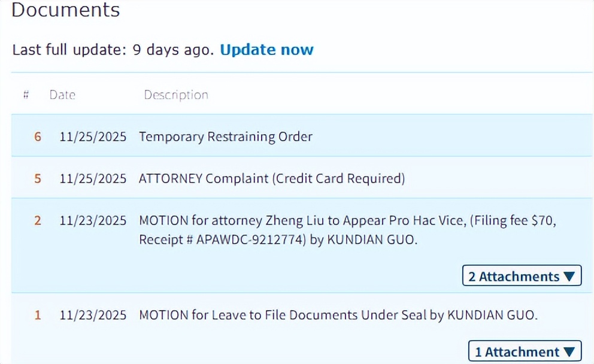This screenshot has height=364, width=594.
Task: Click the "Update now" link
Action: pyautogui.click(x=266, y=50)
